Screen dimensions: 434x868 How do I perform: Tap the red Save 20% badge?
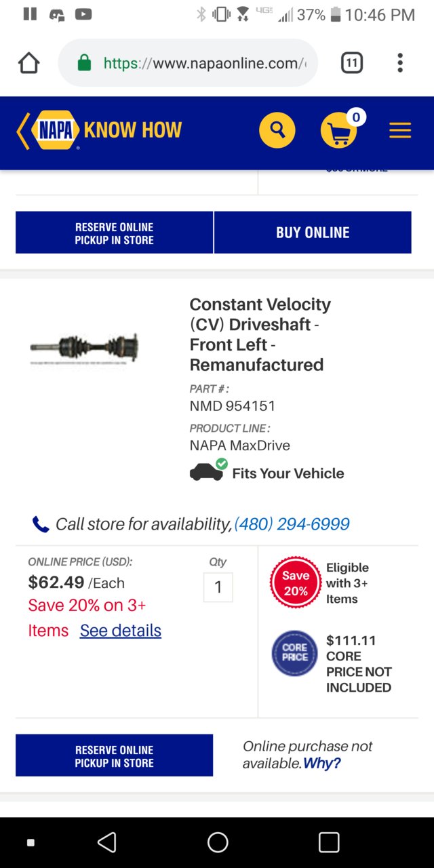[296, 583]
